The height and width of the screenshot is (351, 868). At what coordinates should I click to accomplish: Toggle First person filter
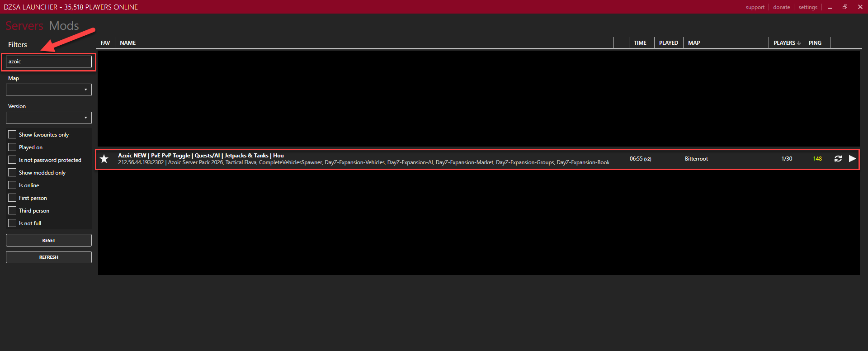tap(12, 198)
